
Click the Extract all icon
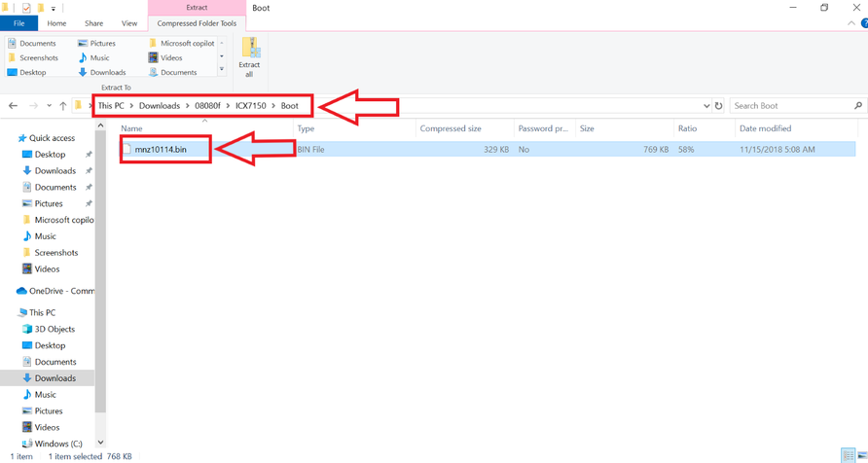pos(249,56)
